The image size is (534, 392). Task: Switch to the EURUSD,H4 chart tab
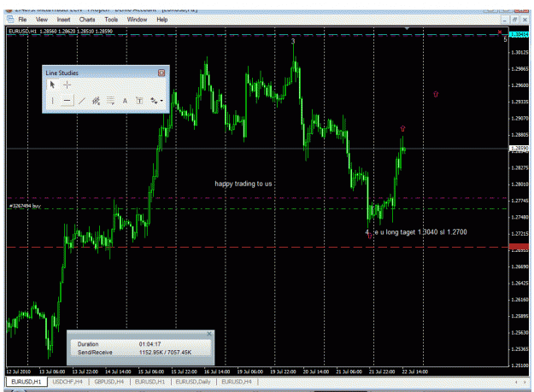(x=237, y=382)
